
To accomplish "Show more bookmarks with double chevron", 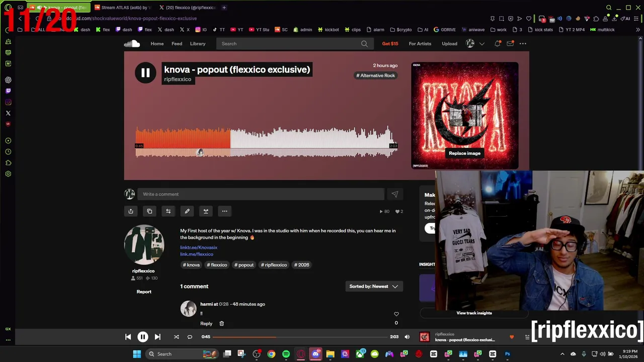I will coord(638,30).
